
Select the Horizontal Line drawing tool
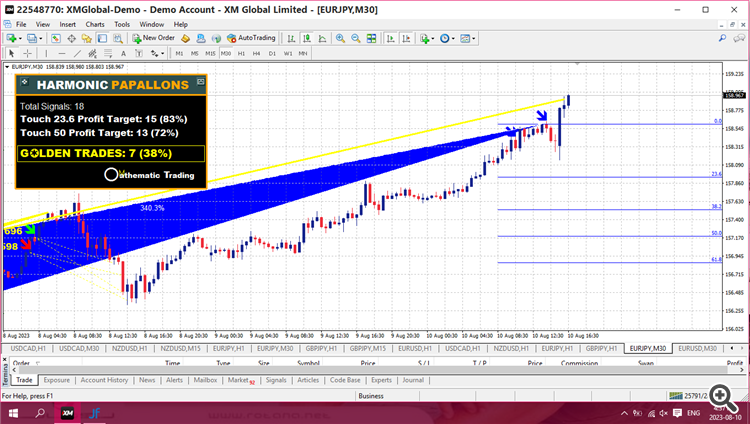pos(61,54)
